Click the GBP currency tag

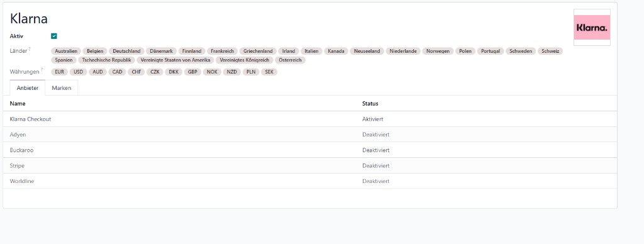tap(192, 72)
